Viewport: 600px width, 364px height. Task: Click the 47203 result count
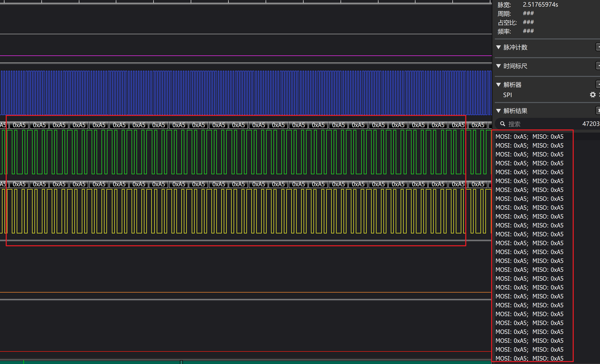(591, 124)
